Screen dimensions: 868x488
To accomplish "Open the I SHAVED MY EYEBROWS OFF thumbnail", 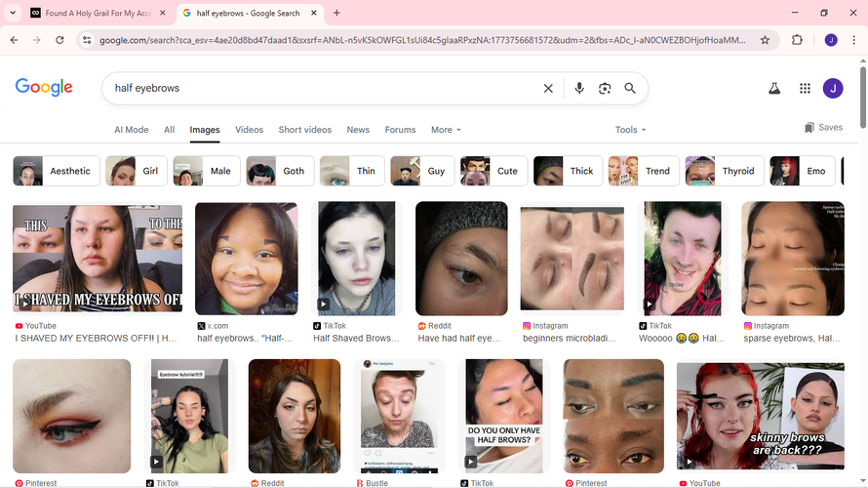I will (98, 258).
